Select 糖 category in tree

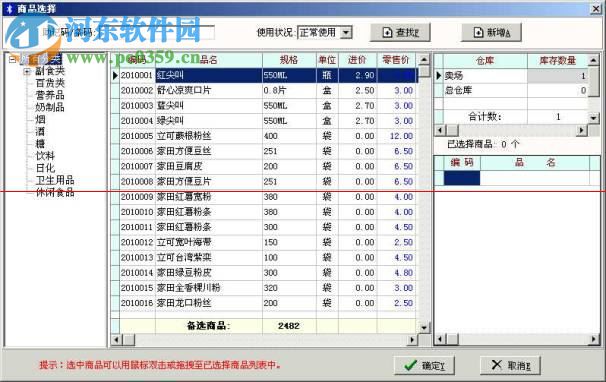40,144
